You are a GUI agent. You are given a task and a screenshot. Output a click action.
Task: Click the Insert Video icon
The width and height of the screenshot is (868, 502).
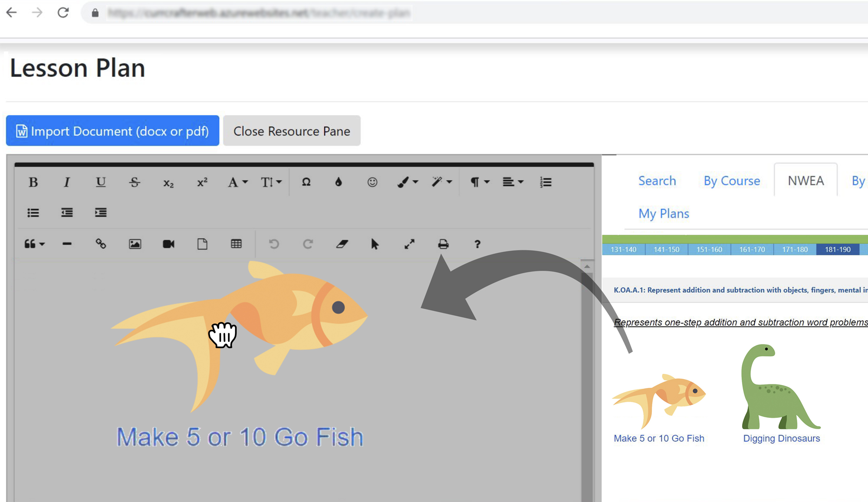pyautogui.click(x=168, y=244)
